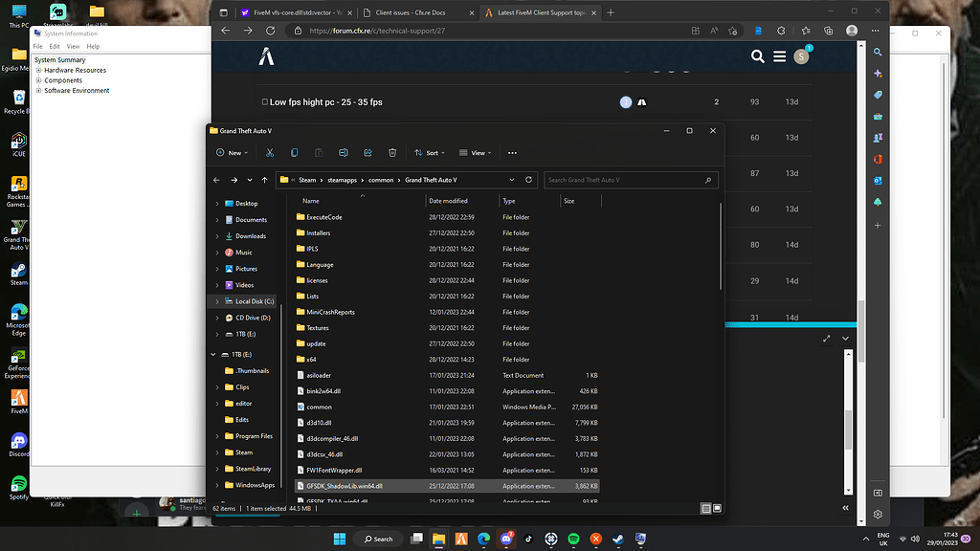The height and width of the screenshot is (551, 980).
Task: Click the Delete trash icon in Explorer
Action: click(x=392, y=152)
